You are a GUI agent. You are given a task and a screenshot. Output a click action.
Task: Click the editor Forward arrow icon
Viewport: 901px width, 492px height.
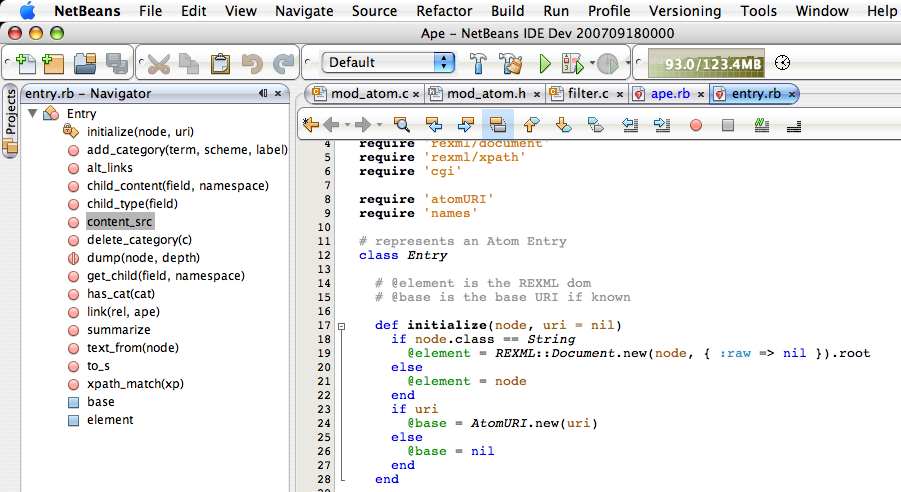click(x=363, y=124)
